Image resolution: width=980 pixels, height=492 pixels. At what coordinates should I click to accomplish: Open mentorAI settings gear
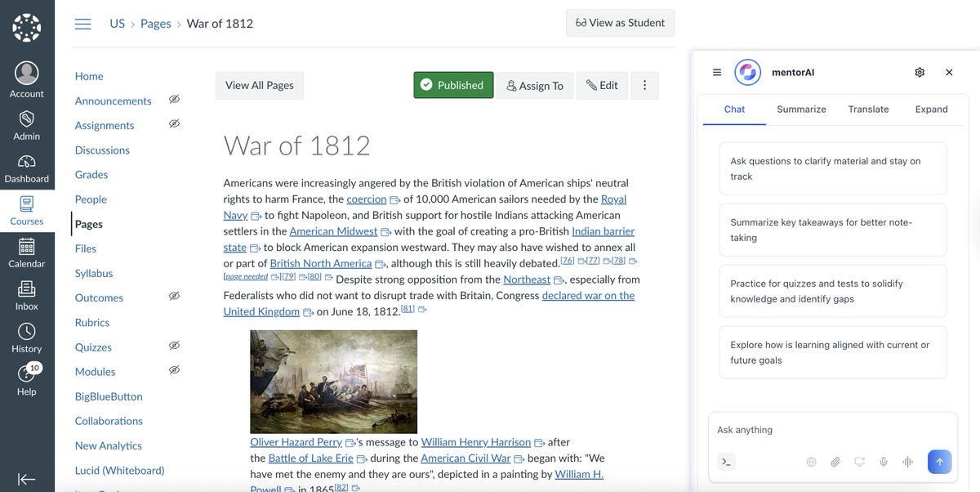coord(920,72)
